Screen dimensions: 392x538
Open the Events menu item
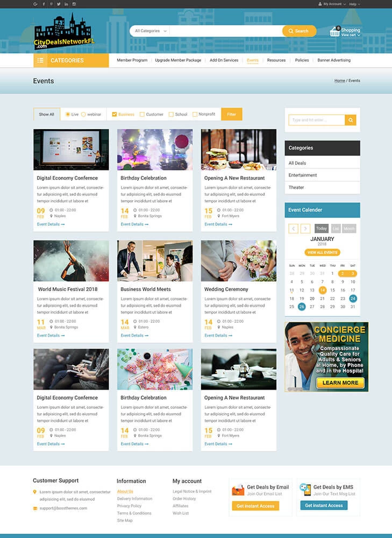(x=252, y=60)
